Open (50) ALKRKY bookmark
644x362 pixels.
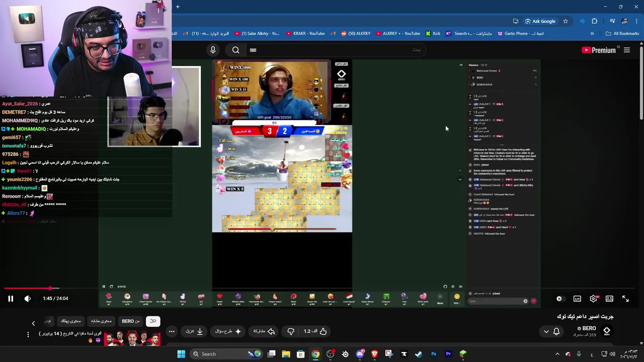pyautogui.click(x=355, y=34)
